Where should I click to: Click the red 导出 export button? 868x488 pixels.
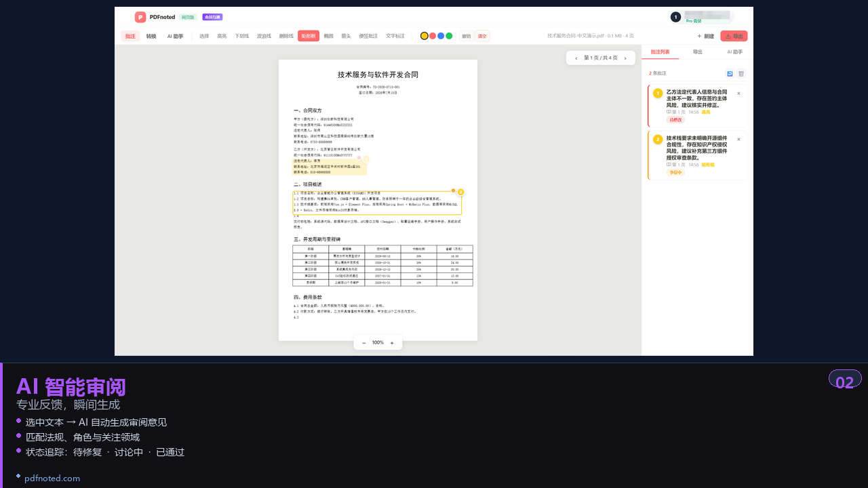734,36
